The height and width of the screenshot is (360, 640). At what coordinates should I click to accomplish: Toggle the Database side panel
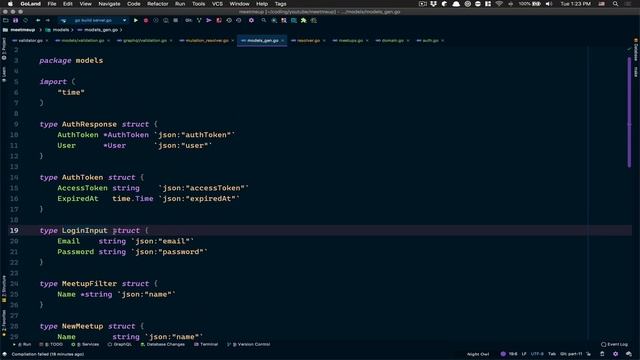click(636, 50)
